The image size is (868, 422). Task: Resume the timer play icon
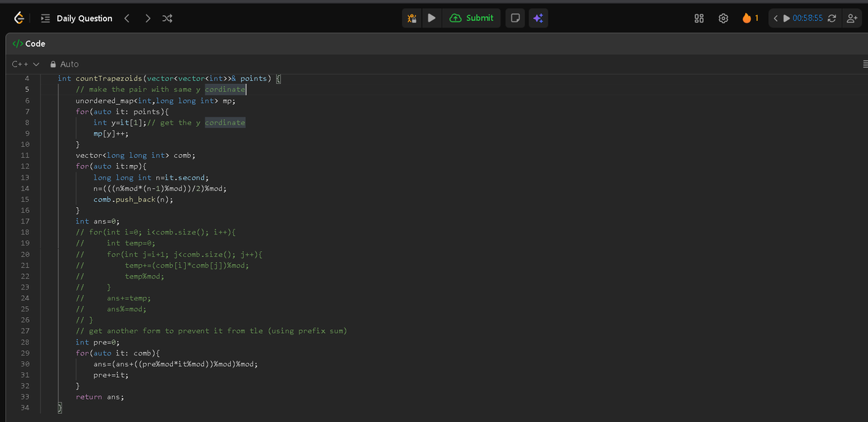(786, 18)
